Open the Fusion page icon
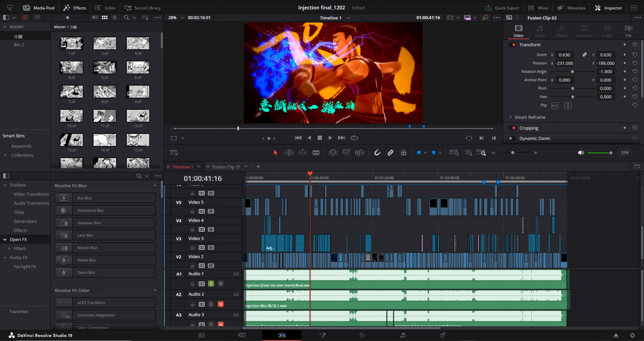The height and width of the screenshot is (341, 644). point(323,335)
